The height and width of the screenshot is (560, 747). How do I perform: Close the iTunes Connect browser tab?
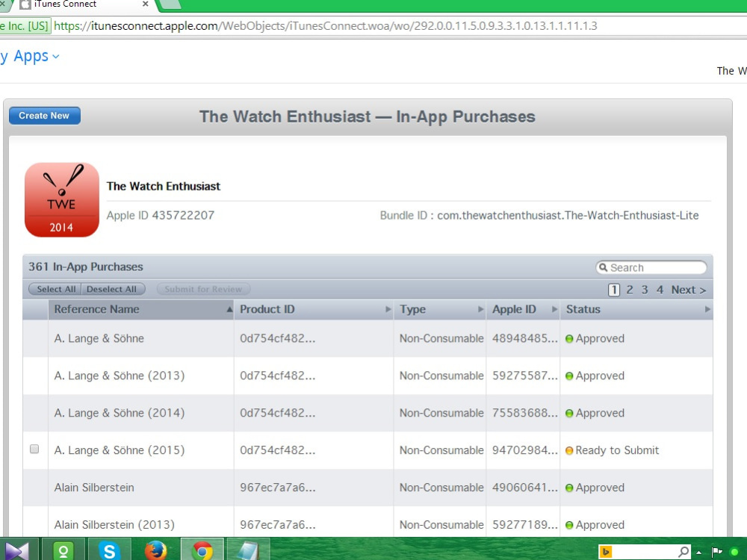click(x=146, y=4)
